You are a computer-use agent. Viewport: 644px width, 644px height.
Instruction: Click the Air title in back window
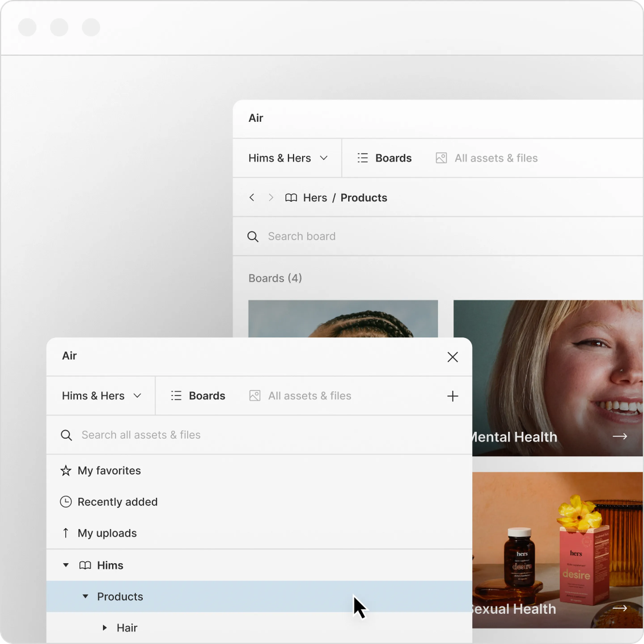[x=256, y=118]
